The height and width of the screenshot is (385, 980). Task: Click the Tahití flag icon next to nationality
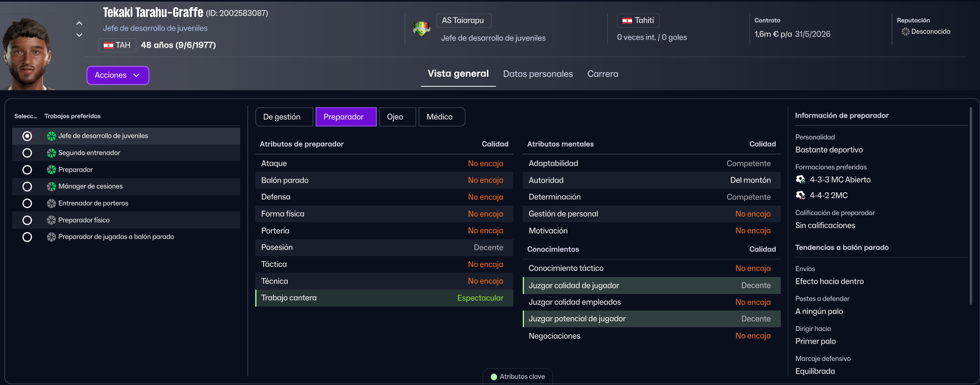(x=627, y=20)
